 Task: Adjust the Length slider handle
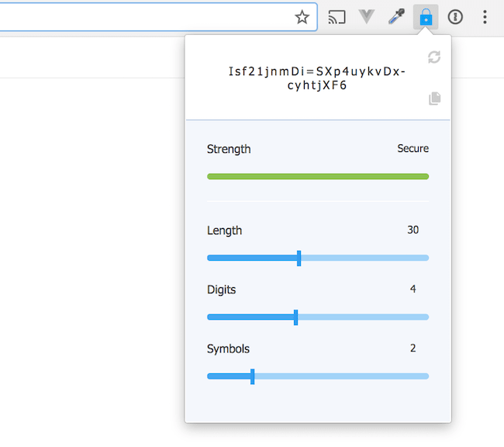(299, 258)
